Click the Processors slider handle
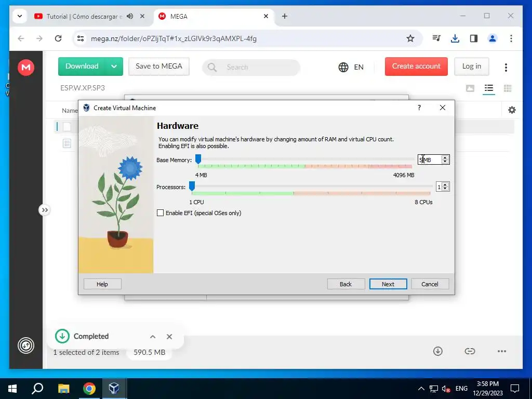 pos(192,187)
